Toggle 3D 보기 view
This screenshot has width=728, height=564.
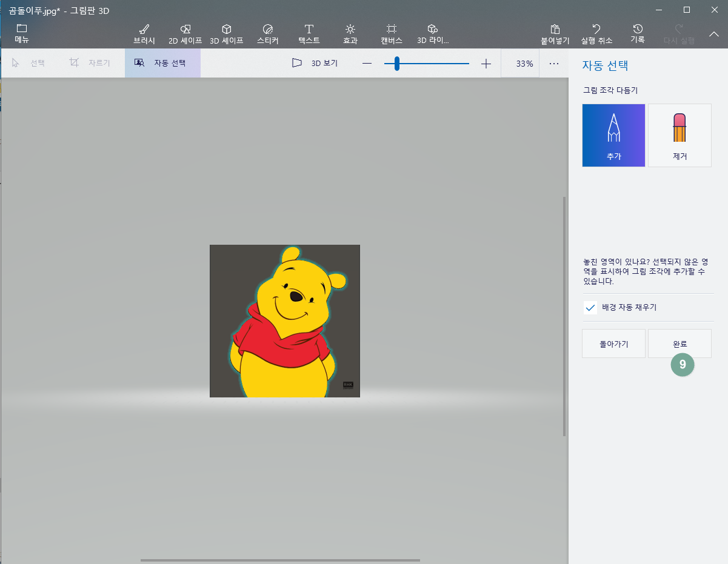(x=315, y=63)
